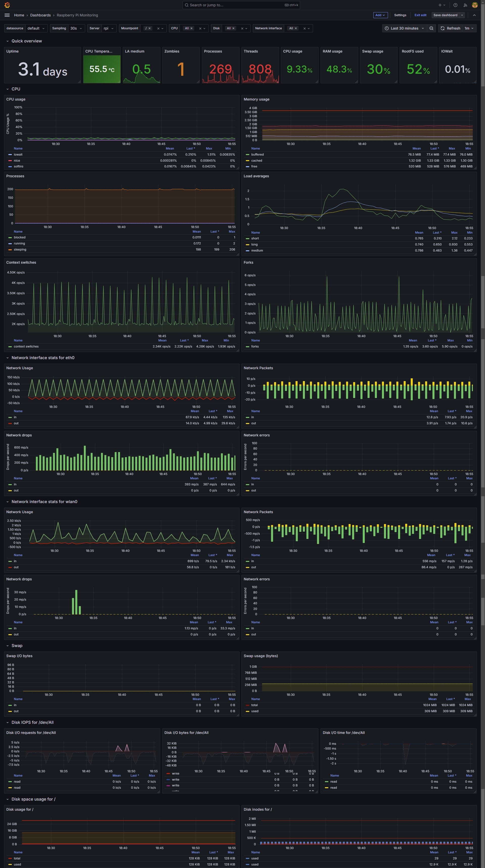Open the Add dropdown menu
The width and height of the screenshot is (485, 868).
(x=380, y=15)
